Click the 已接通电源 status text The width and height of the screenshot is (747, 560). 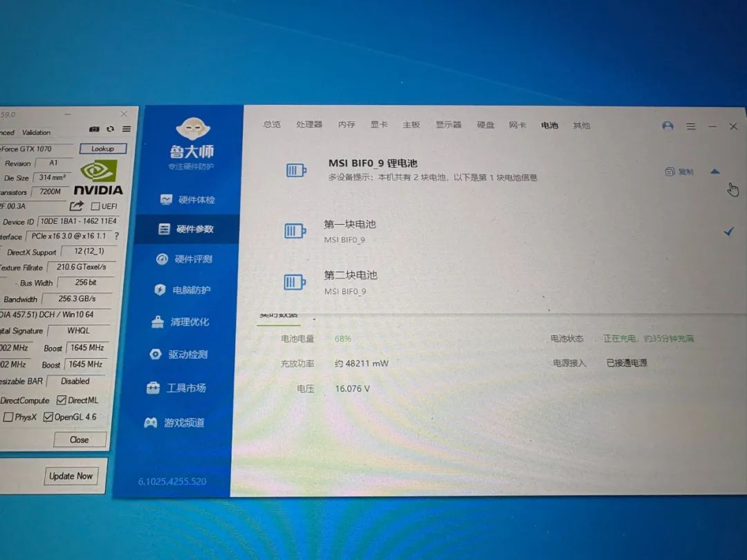[627, 363]
